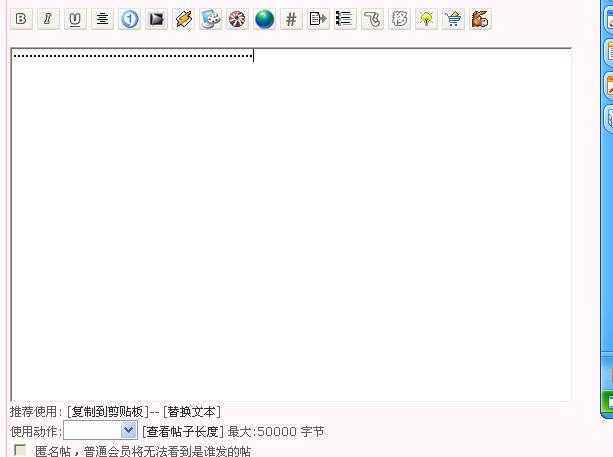Click the 最大:50000 字节 text
The height and width of the screenshot is (457, 613).
[276, 432]
